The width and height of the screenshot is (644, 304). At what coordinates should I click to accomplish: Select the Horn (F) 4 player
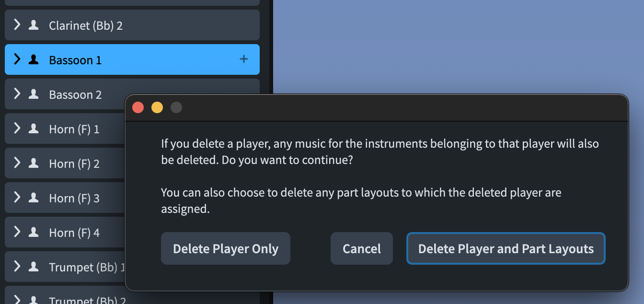[74, 233]
